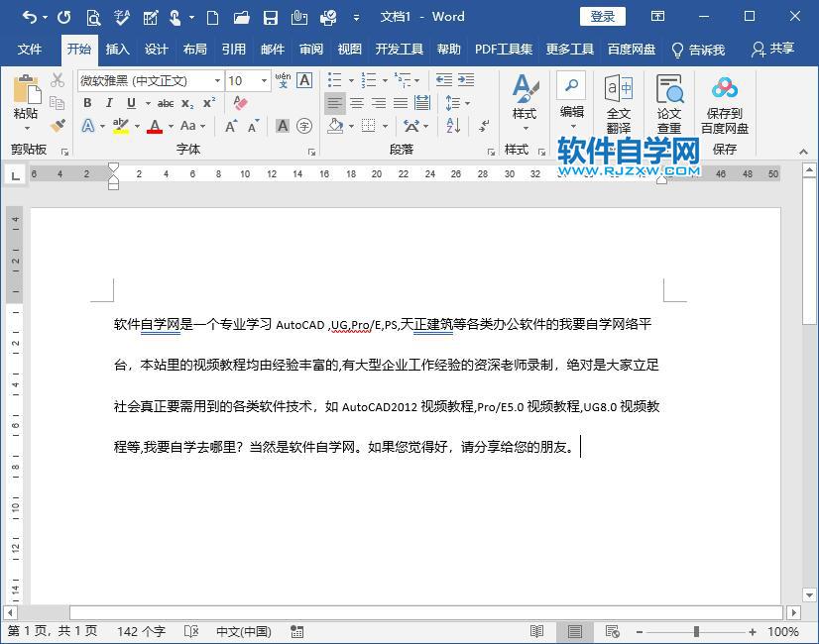Open the font color dropdown arrow
The width and height of the screenshot is (819, 644).
170,126
